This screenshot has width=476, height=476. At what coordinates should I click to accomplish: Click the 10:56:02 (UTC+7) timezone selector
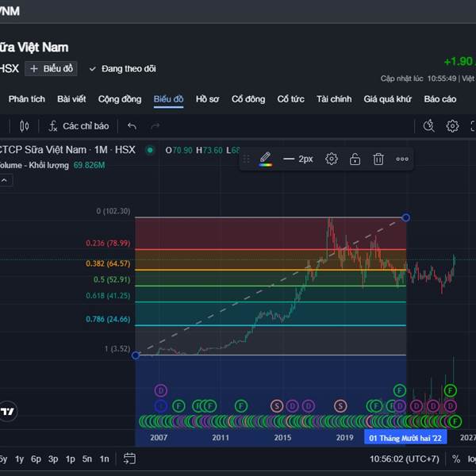405,459
